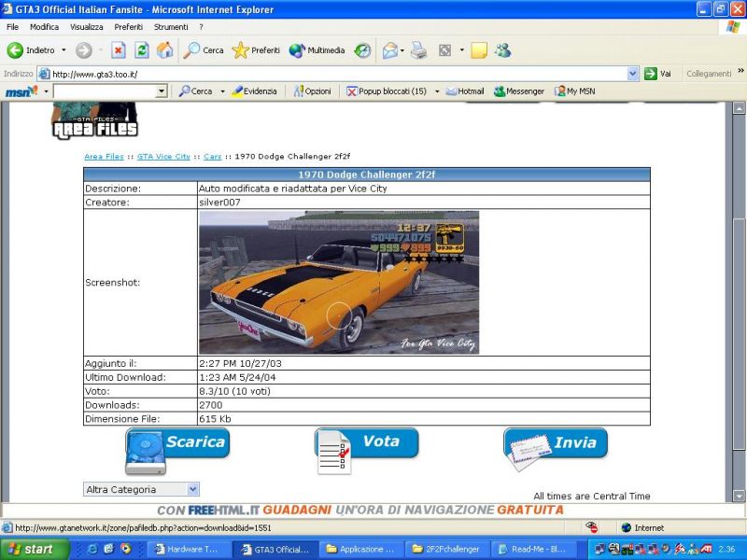
Task: Follow the GTA Vice City breadcrumb link
Action: 163,156
